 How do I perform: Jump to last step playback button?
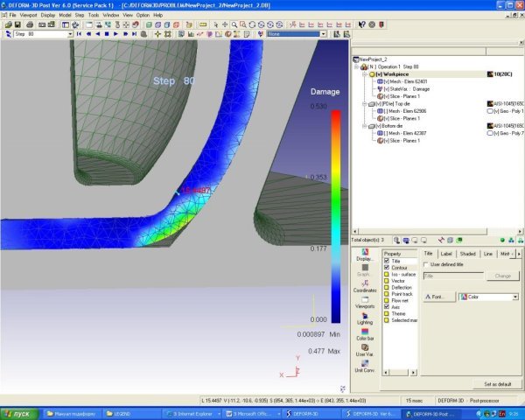(134, 34)
